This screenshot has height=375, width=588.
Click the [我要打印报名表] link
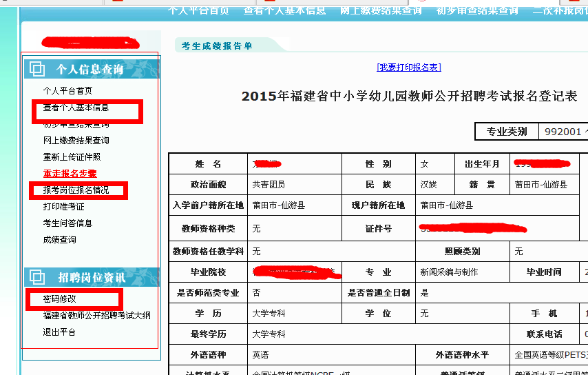click(x=409, y=67)
